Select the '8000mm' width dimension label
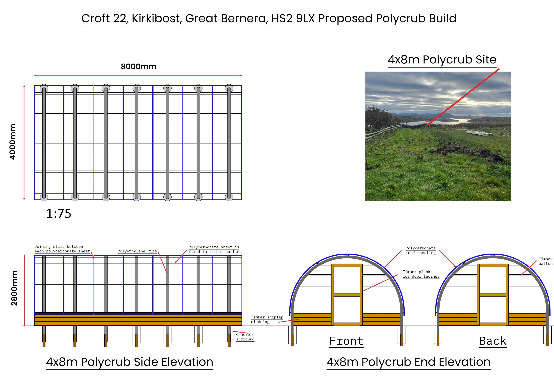Image resolution: width=554 pixels, height=392 pixels. click(139, 67)
